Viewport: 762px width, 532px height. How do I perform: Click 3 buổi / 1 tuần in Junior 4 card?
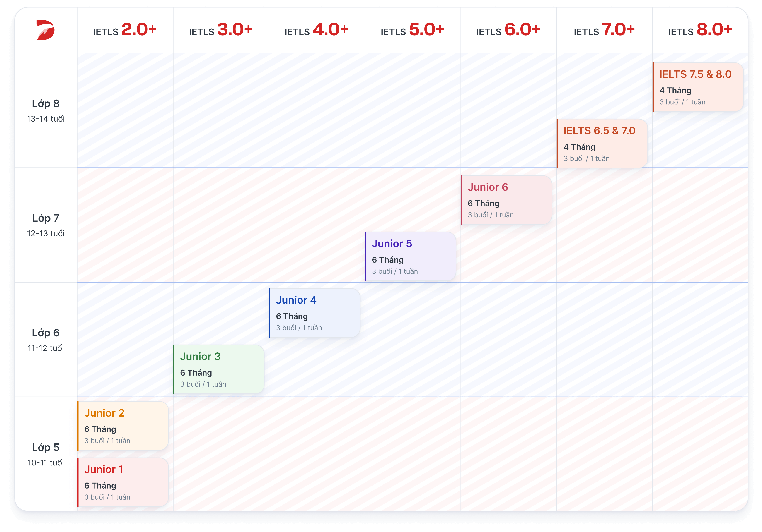click(x=299, y=328)
